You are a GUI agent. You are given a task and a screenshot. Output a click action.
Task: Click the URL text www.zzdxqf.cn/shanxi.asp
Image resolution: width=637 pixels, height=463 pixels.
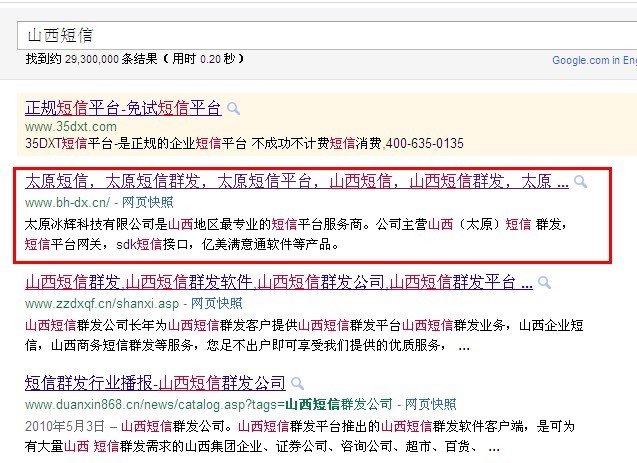coord(102,303)
